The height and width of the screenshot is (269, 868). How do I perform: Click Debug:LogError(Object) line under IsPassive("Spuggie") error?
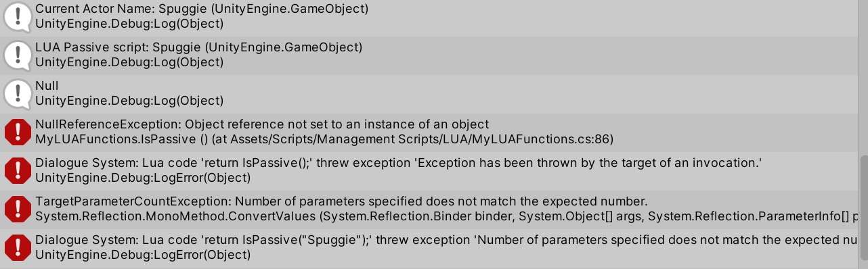(143, 255)
